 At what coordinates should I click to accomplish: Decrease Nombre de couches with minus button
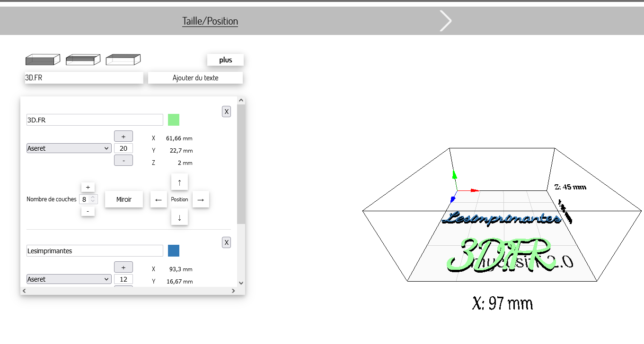pos(88,211)
